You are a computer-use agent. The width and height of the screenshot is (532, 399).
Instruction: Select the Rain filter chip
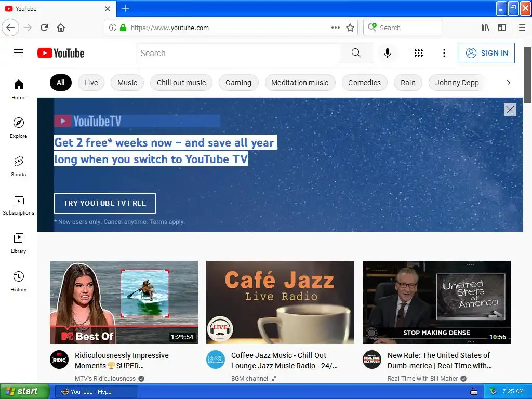(x=408, y=83)
